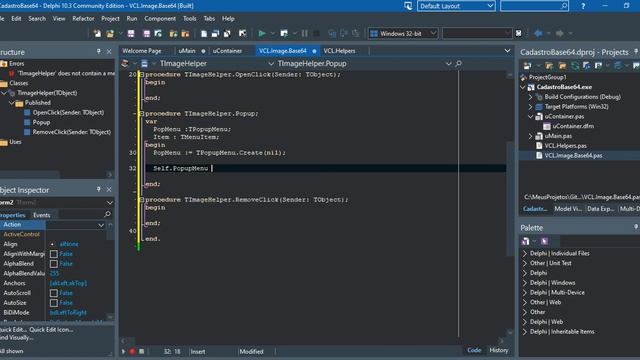Expand the uMain.pas project node
Image resolution: width=640 pixels, height=360 pixels.
click(531, 136)
